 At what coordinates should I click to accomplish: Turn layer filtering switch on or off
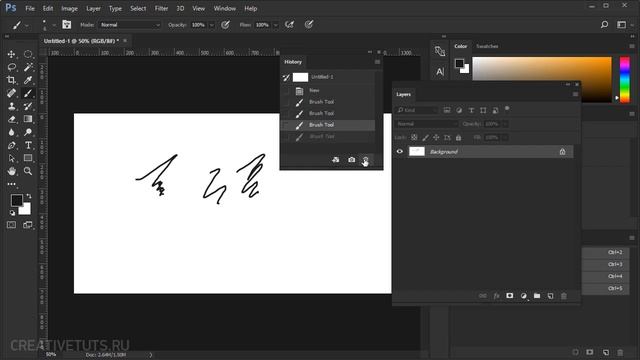click(x=507, y=109)
